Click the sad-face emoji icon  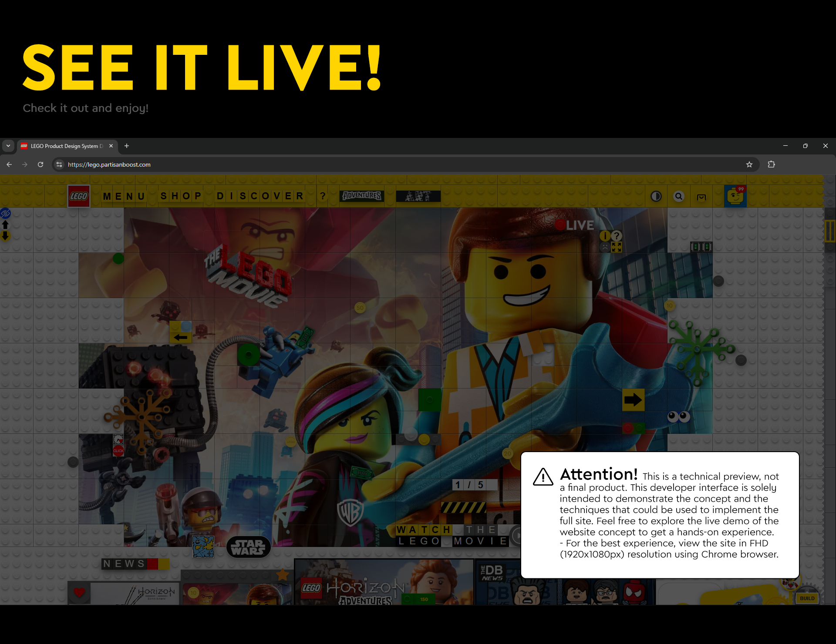click(x=605, y=247)
